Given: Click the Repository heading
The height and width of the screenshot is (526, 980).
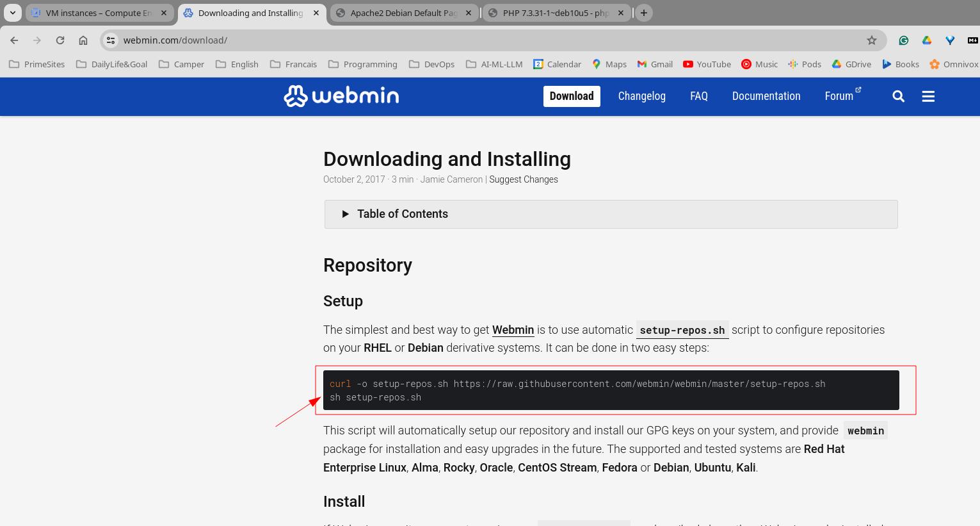Looking at the screenshot, I should 367,265.
